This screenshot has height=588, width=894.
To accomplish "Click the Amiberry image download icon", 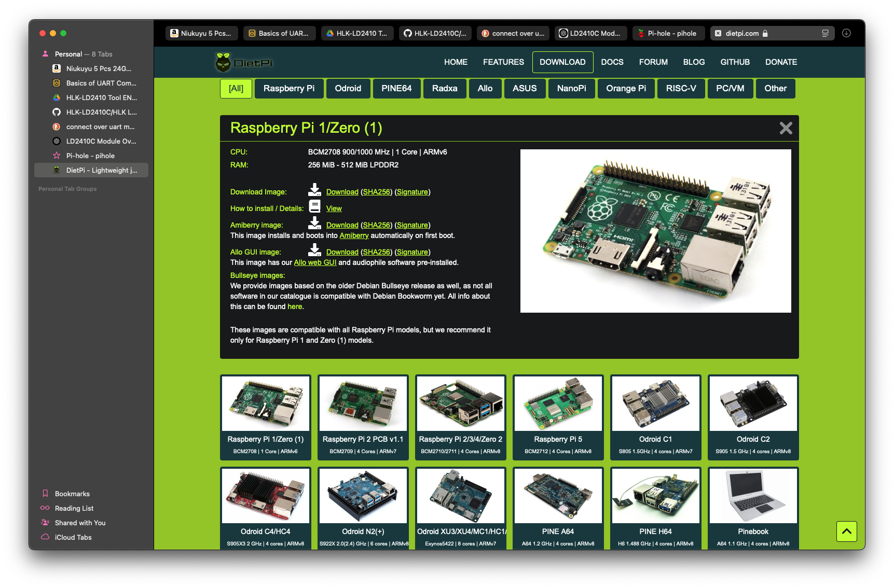I will tap(314, 222).
